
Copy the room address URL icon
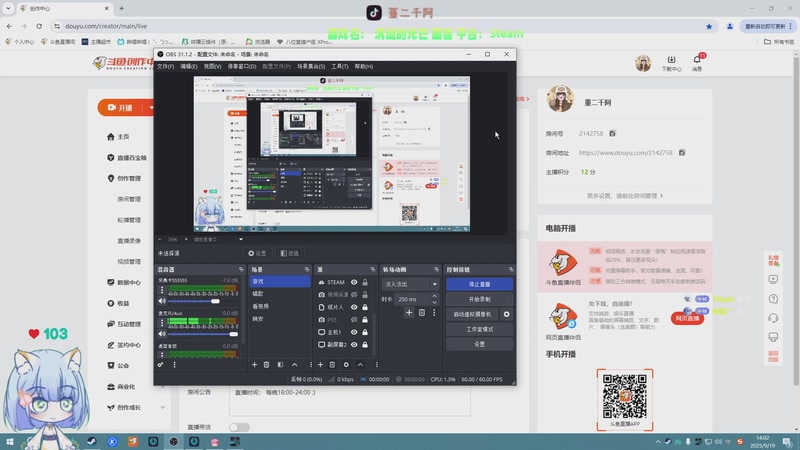(682, 153)
